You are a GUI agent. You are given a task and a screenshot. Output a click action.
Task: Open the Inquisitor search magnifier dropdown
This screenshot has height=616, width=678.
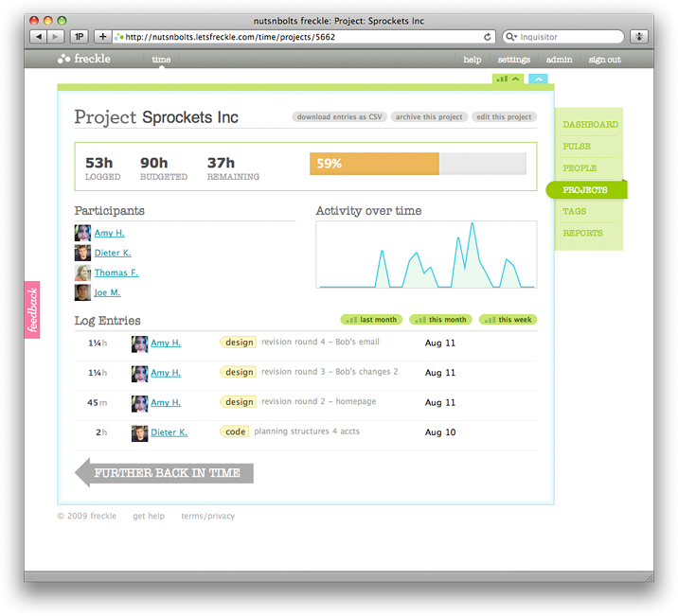511,37
